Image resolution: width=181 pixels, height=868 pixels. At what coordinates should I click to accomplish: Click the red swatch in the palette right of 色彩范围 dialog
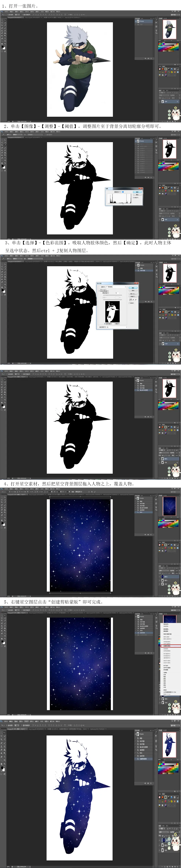tap(159, 287)
